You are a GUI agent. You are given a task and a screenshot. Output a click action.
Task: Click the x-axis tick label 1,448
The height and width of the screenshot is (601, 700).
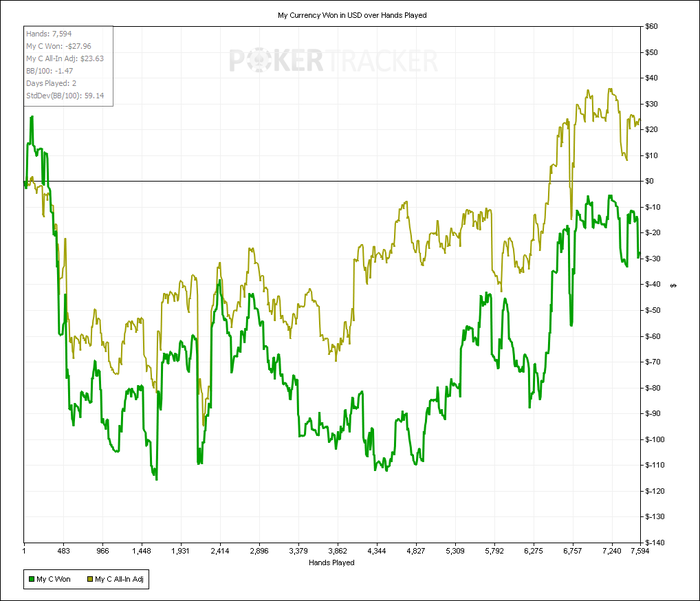[x=142, y=551]
